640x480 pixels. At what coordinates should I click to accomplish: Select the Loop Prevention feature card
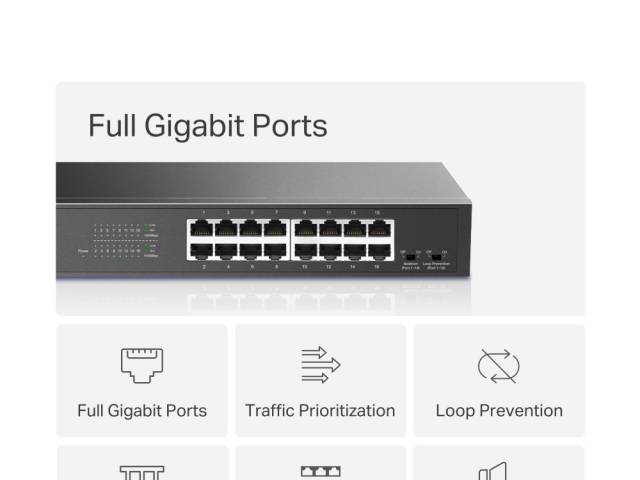tap(500, 380)
